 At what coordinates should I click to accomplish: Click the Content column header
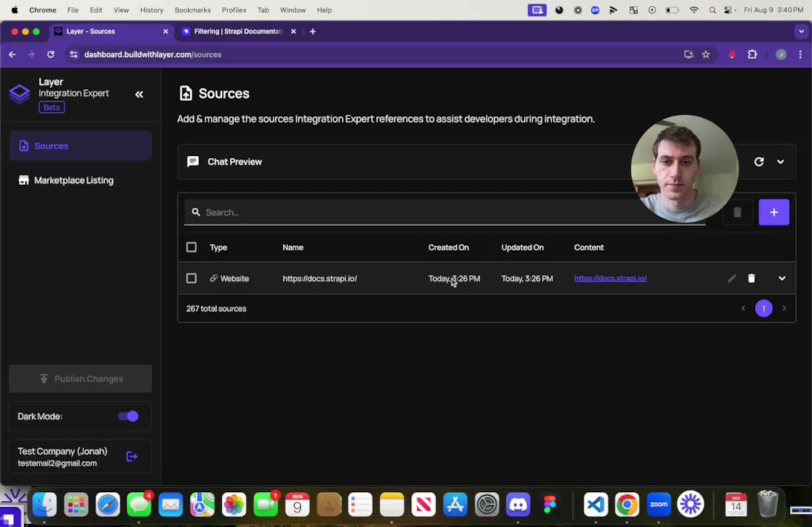click(588, 247)
